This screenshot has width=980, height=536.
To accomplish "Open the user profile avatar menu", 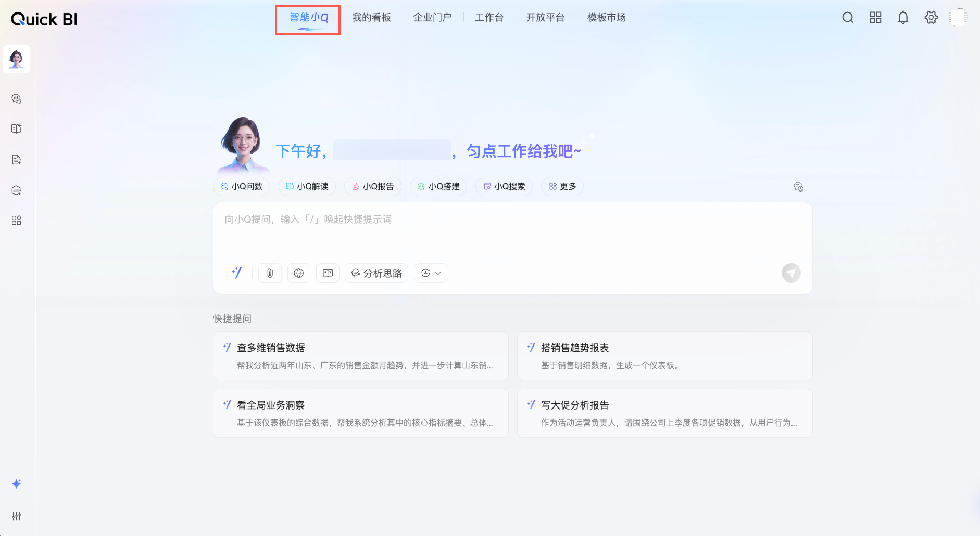I will click(x=958, y=18).
